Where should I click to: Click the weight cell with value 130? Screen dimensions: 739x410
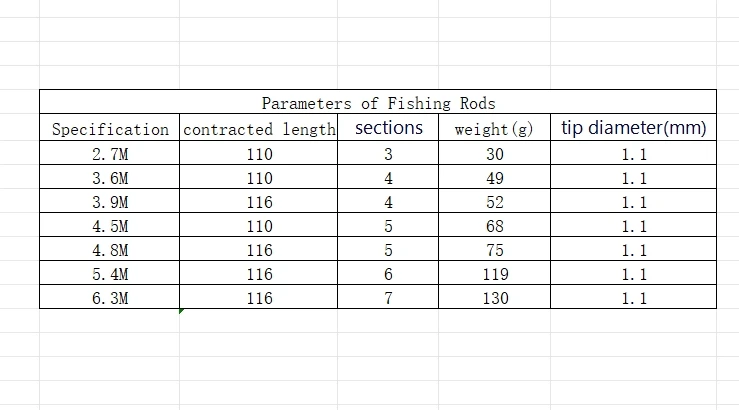click(494, 298)
